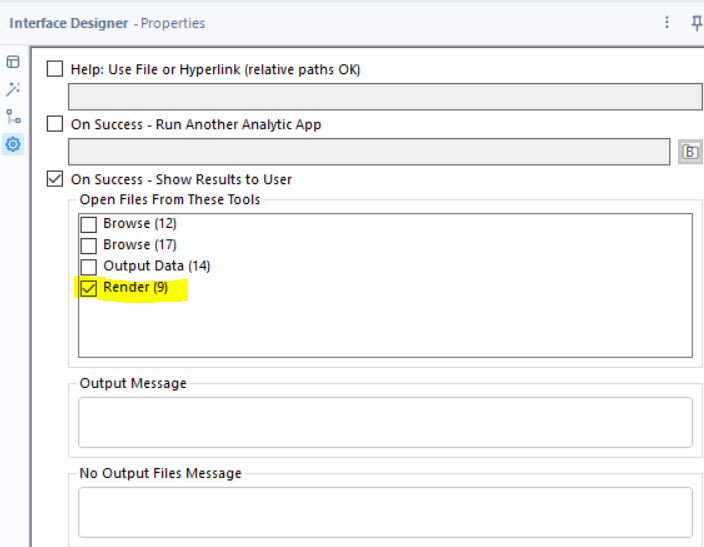Screen dimensions: 704x547
Task: Uncheck the Render (9) checkbox
Action: (88, 289)
